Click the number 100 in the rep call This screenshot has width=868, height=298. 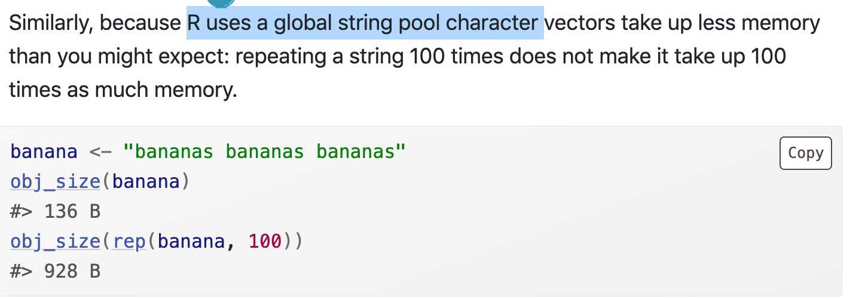point(264,242)
